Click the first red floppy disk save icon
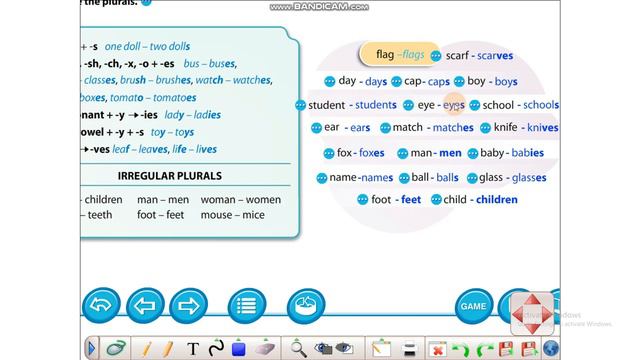This screenshot has height=360, width=640. click(506, 349)
